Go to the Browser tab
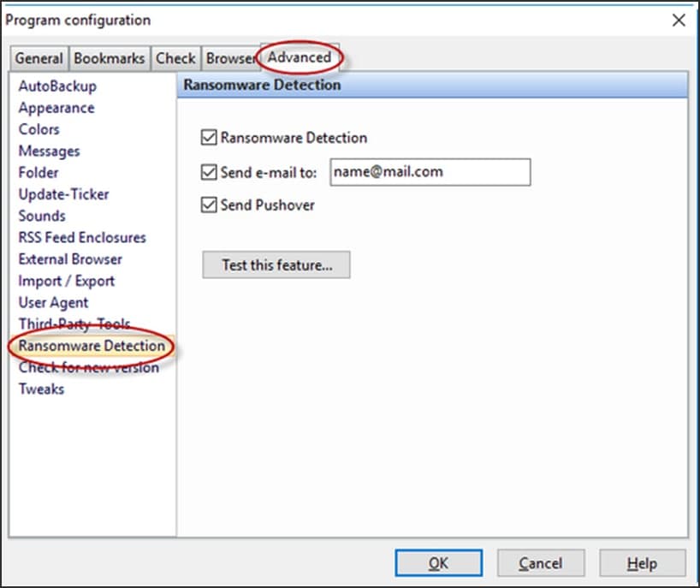 click(230, 58)
